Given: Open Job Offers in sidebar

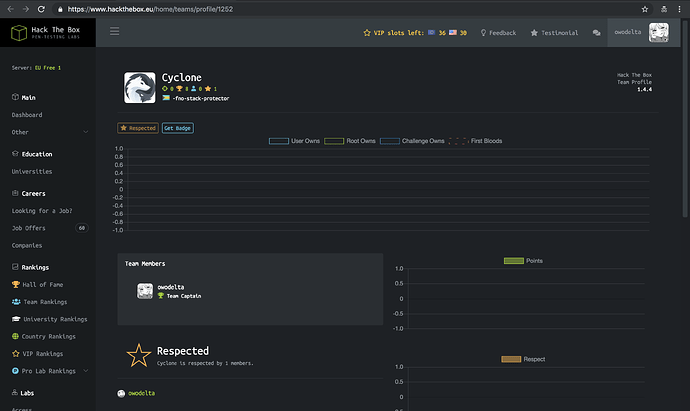Looking at the screenshot, I should 28,228.
